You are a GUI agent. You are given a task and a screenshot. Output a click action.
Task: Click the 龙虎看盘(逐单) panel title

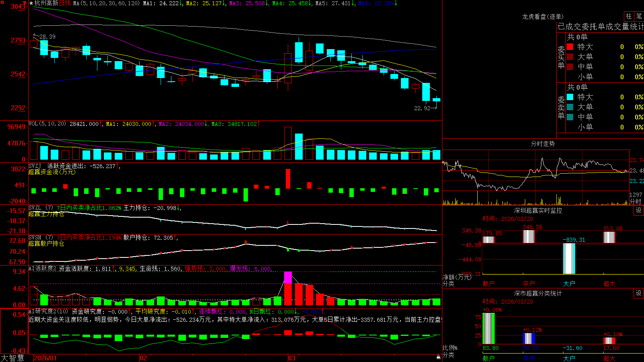tap(543, 16)
